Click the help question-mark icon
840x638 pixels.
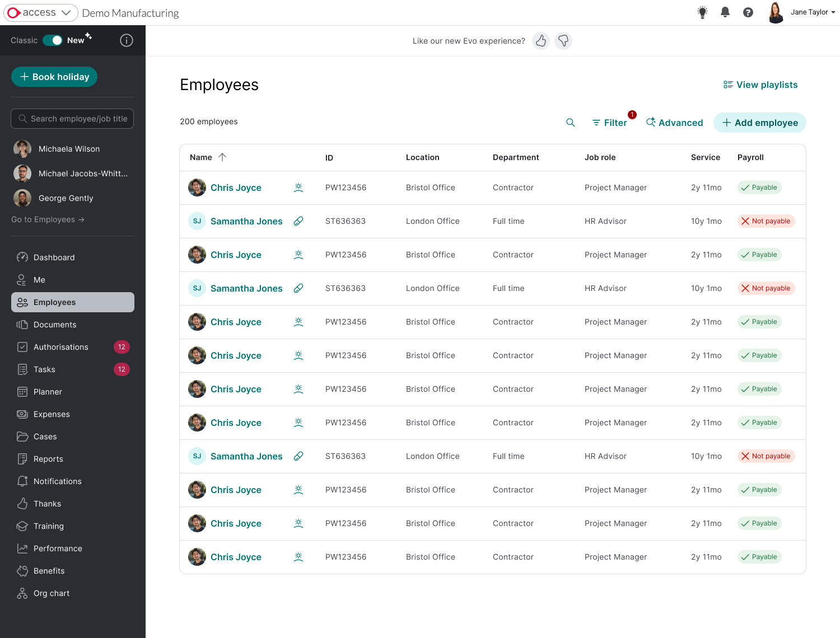(x=748, y=12)
